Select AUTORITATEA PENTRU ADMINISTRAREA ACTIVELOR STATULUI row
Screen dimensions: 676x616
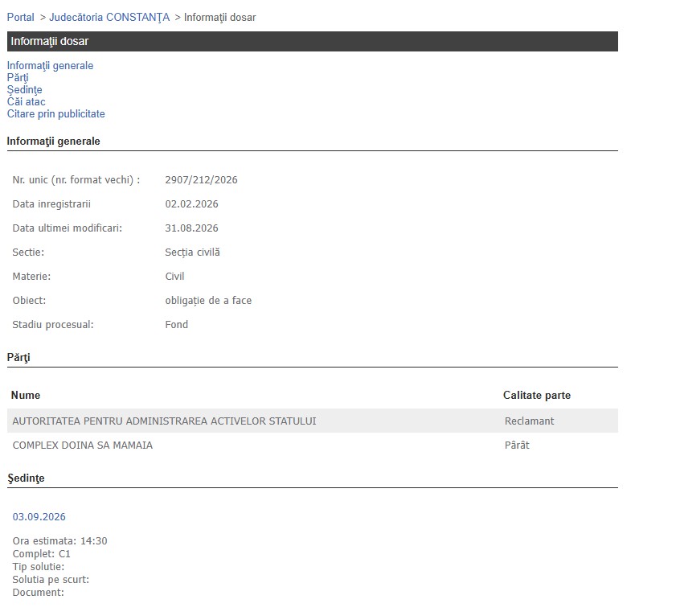coord(313,421)
